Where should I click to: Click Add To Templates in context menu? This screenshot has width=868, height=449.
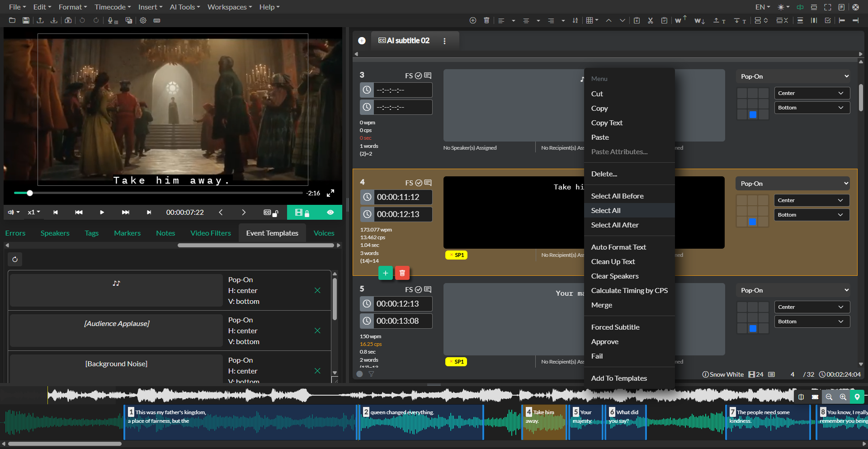tap(618, 378)
